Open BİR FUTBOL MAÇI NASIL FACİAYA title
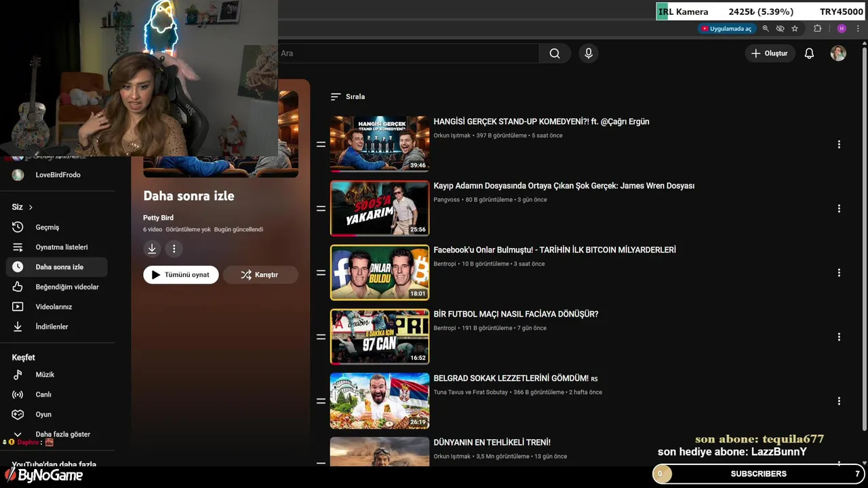The width and height of the screenshot is (868, 488). (x=515, y=314)
